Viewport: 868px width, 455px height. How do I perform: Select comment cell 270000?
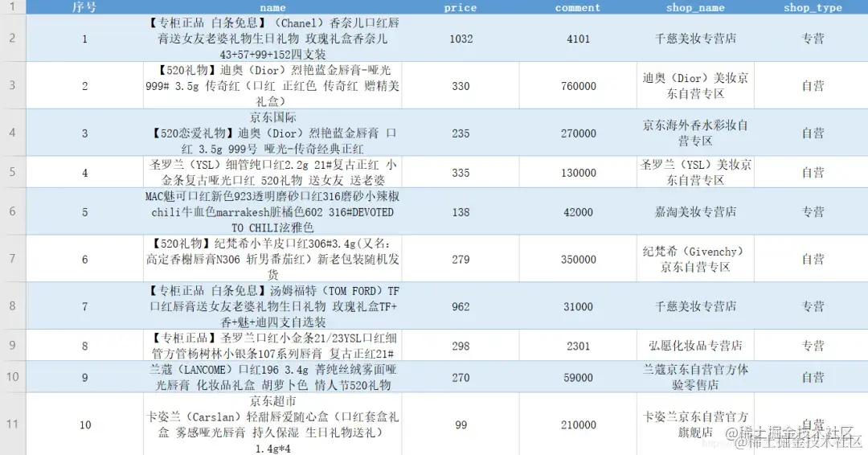pyautogui.click(x=578, y=133)
